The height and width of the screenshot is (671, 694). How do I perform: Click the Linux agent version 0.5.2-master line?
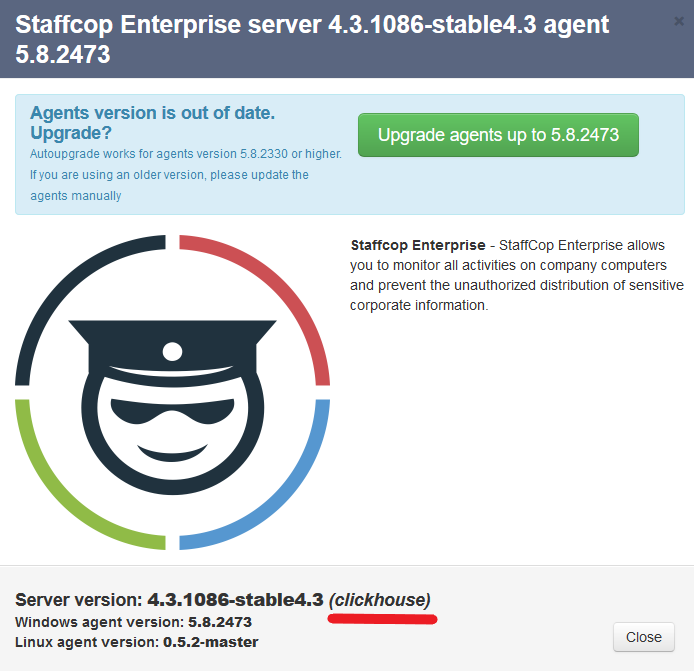tap(136, 642)
